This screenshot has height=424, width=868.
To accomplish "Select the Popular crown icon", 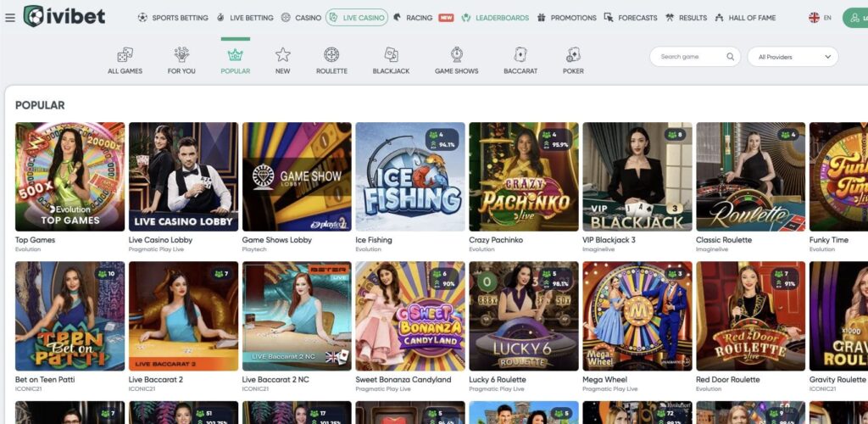I will click(x=236, y=54).
